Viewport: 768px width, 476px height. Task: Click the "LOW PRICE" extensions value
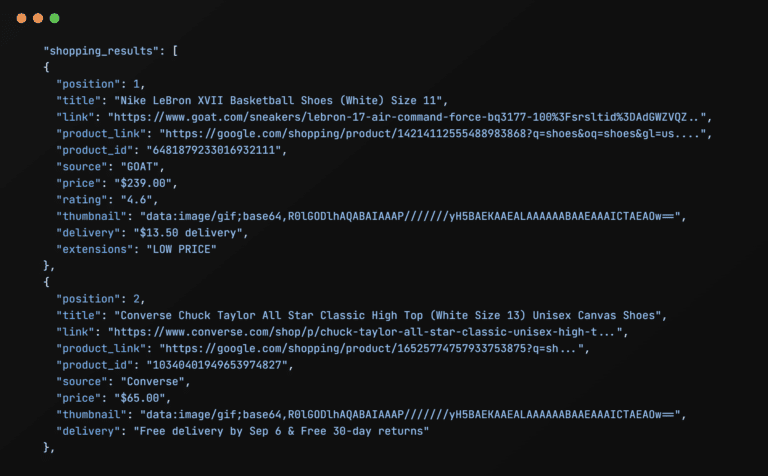click(x=181, y=249)
